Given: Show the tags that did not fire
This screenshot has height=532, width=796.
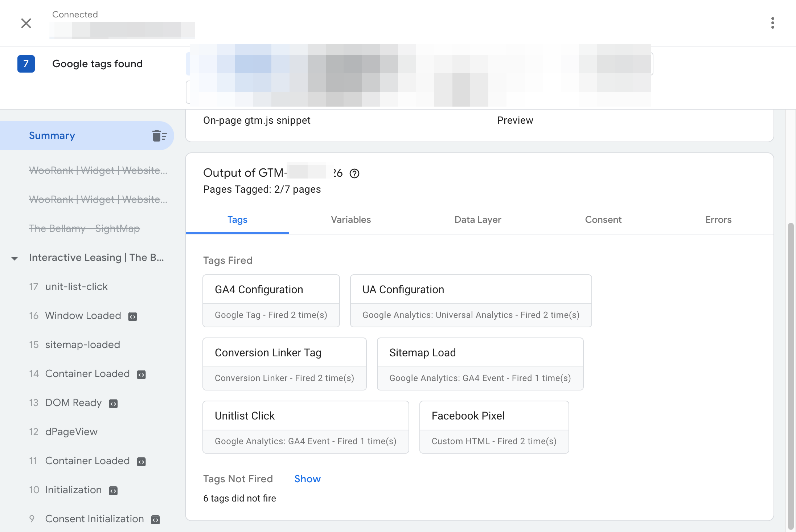Looking at the screenshot, I should point(307,479).
